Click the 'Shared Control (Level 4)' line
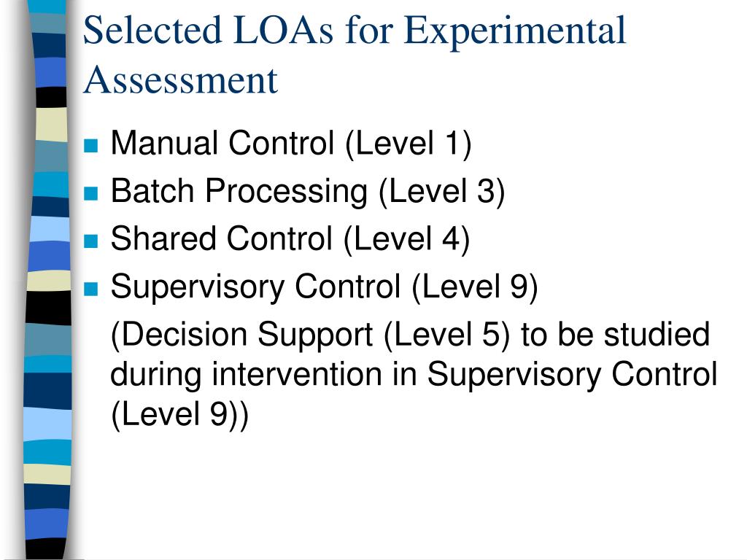Viewport: 747px width, 560px height. point(290,239)
